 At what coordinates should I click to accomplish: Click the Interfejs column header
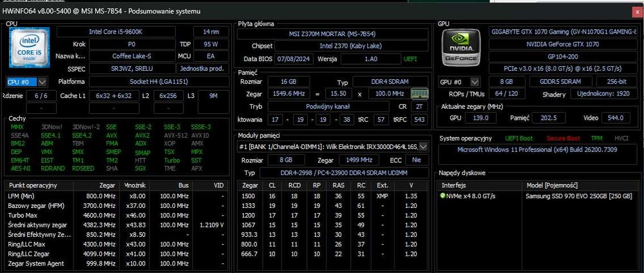tap(480, 185)
